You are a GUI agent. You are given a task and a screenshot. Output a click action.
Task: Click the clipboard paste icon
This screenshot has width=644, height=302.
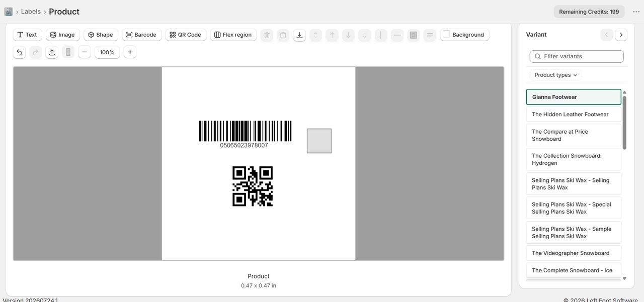click(283, 35)
